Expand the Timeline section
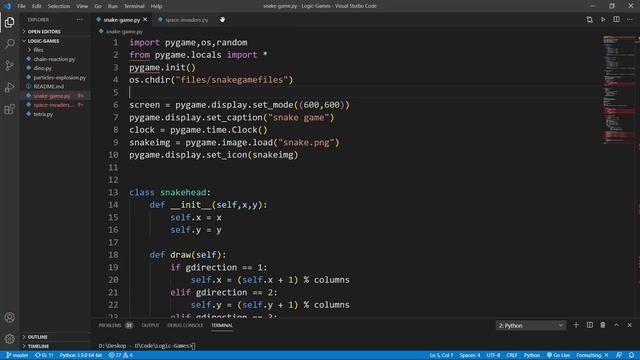This screenshot has width=640, height=360. [x=38, y=346]
